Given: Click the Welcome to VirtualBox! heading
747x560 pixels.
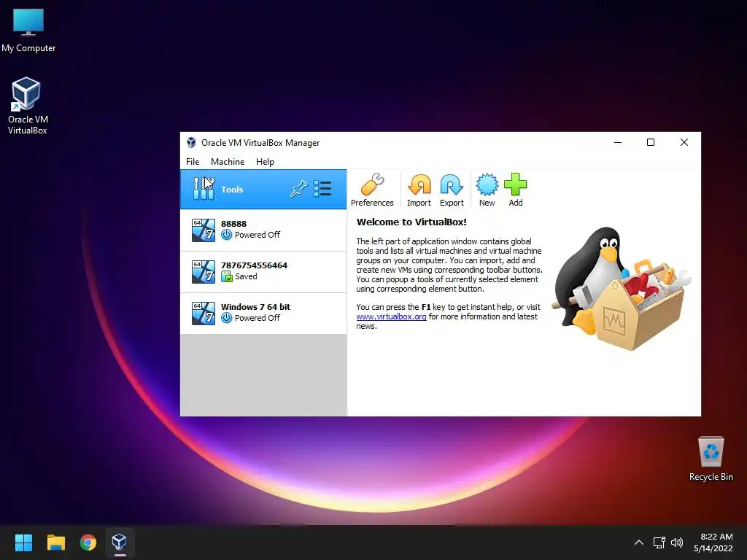Looking at the screenshot, I should coord(411,222).
